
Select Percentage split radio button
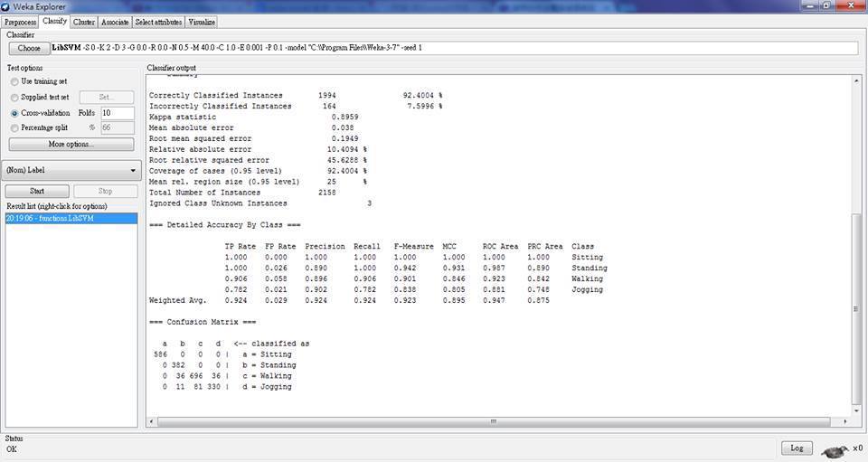(x=15, y=127)
